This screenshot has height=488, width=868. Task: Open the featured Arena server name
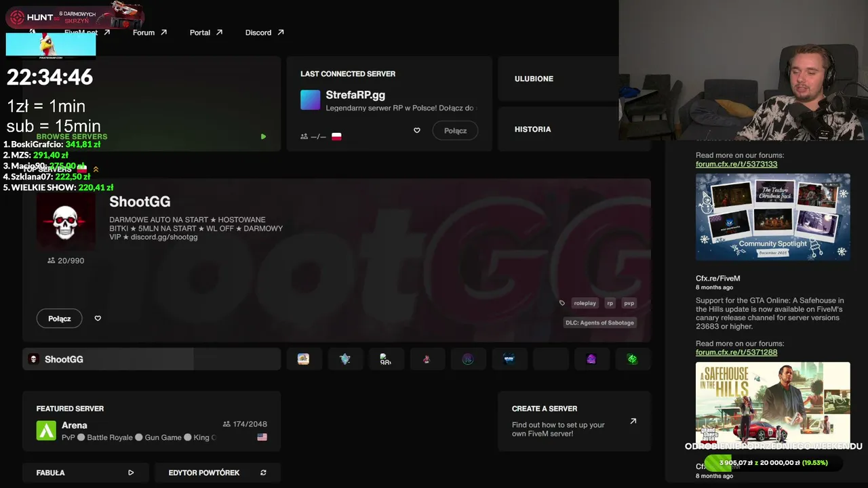point(75,426)
